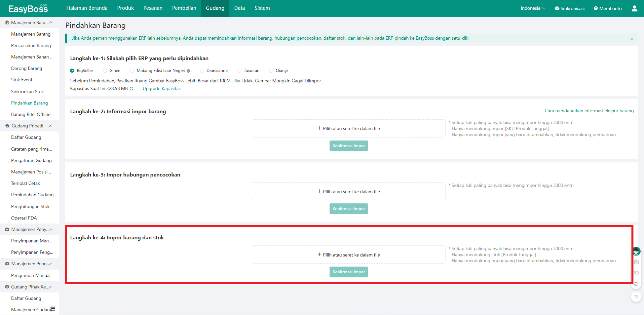Click the file upload area in Langkah ke-4
Screen dimensions: 644x315
pyautogui.click(x=349, y=255)
